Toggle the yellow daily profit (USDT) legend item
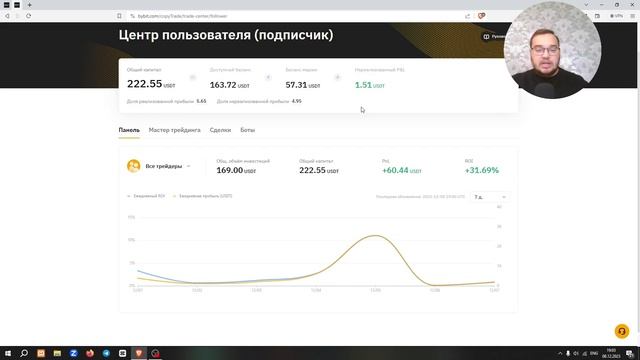Viewport: 640px width, 360px height. pyautogui.click(x=203, y=196)
